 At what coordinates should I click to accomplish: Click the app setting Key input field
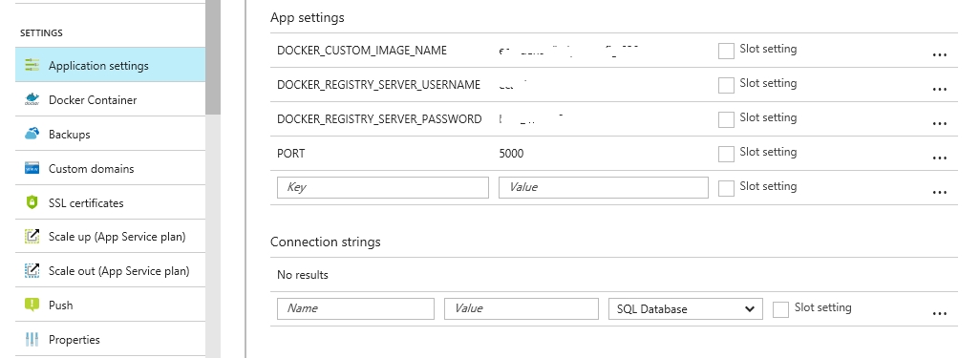click(x=382, y=187)
